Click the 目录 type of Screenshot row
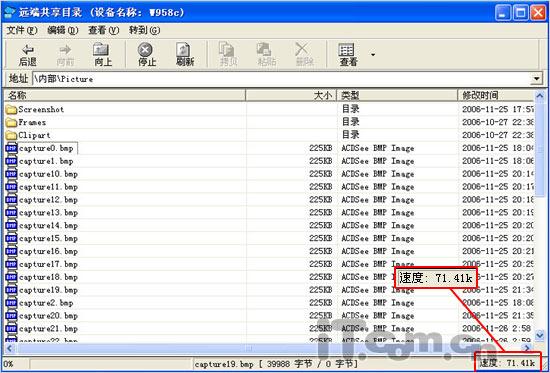Viewport: 550px width, 373px height. pyautogui.click(x=350, y=109)
